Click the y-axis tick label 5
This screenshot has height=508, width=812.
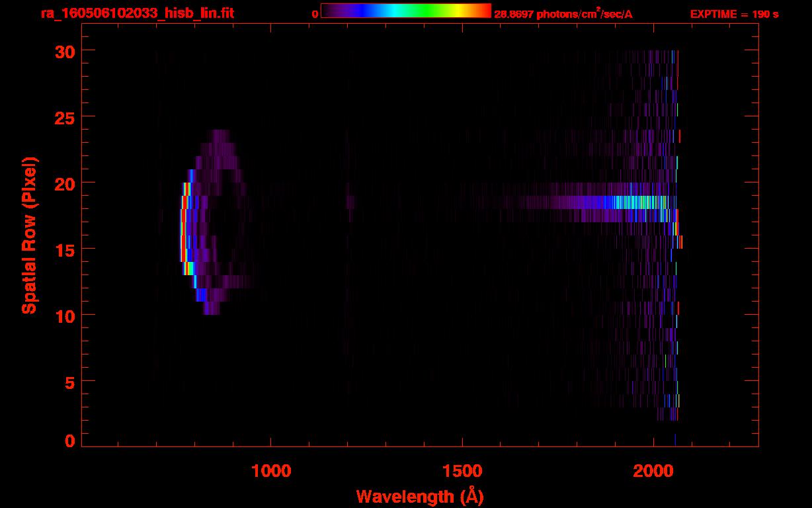68,382
